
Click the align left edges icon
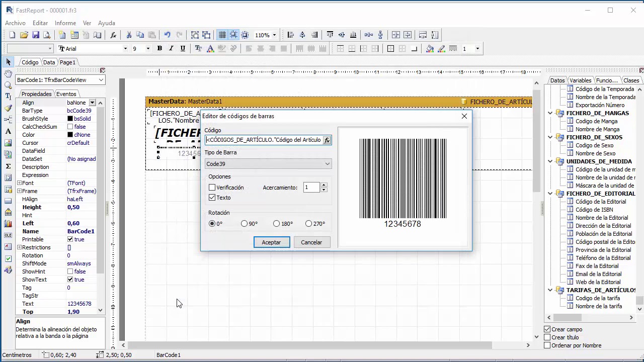coord(291,35)
